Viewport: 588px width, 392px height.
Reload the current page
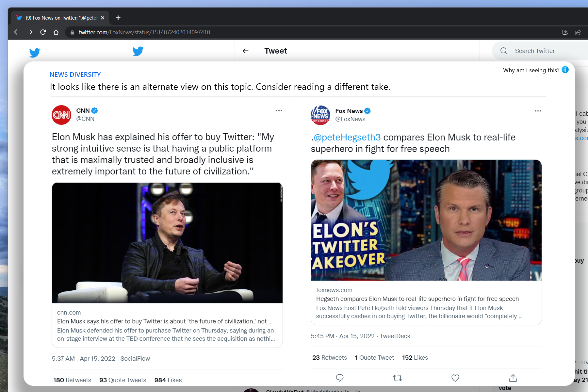(x=43, y=32)
